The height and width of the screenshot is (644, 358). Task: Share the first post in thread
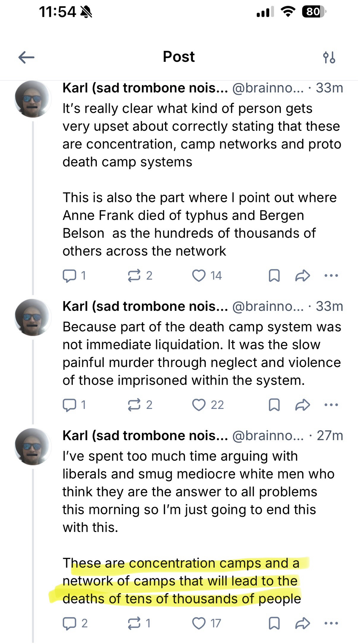coord(302,276)
